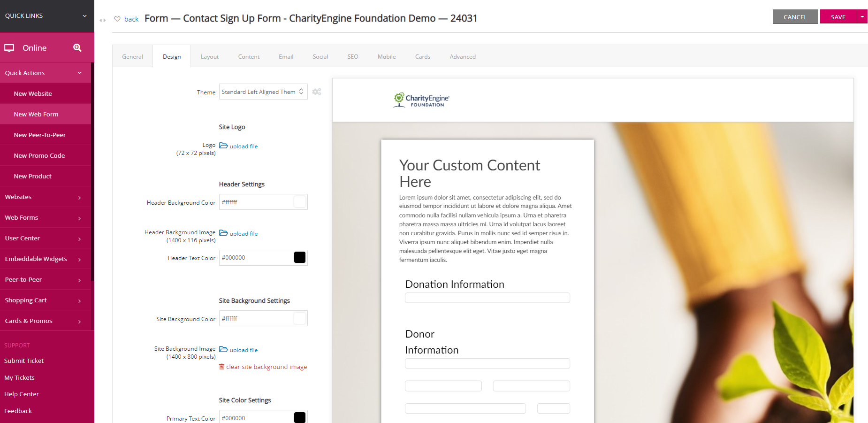
Task: Click the Save button
Action: 838,16
